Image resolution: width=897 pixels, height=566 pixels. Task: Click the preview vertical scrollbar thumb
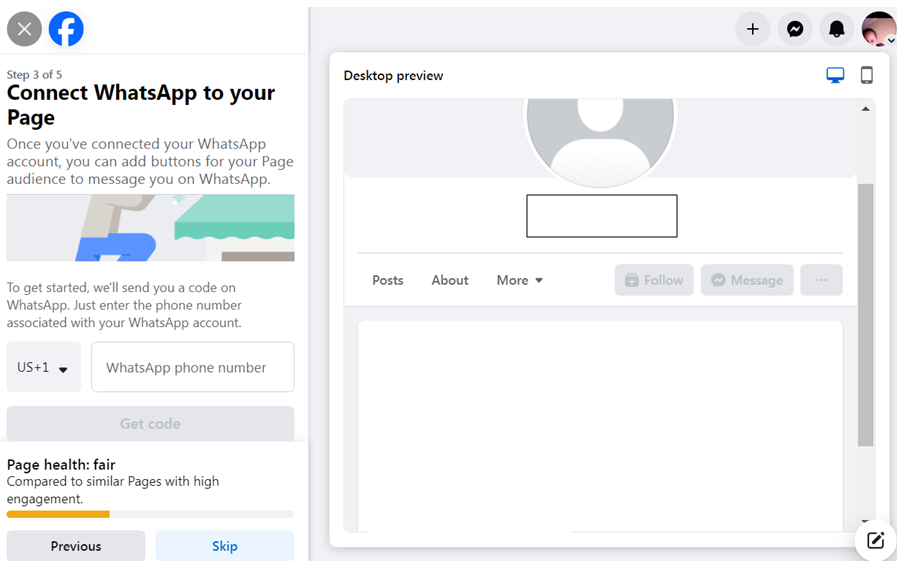[866, 315]
